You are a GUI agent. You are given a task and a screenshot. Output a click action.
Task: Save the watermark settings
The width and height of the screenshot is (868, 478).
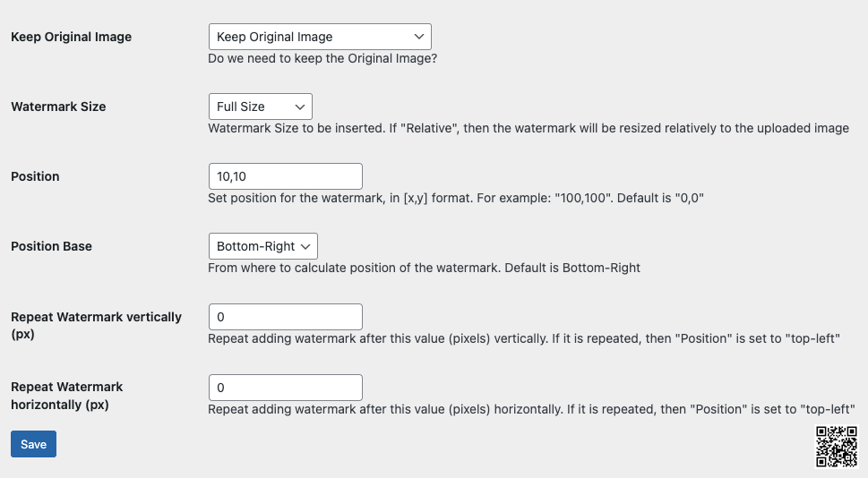[x=33, y=444]
